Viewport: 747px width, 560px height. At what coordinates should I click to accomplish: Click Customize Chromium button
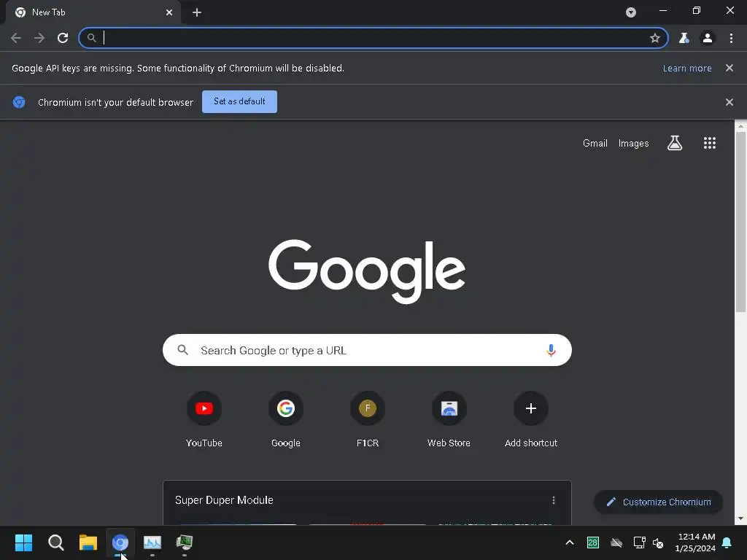pos(658,502)
